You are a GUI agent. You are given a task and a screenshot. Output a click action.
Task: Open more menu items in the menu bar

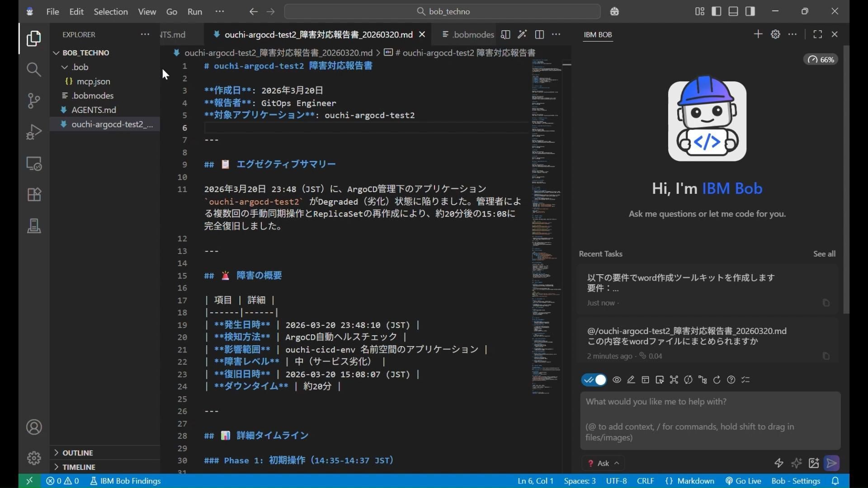(x=220, y=11)
